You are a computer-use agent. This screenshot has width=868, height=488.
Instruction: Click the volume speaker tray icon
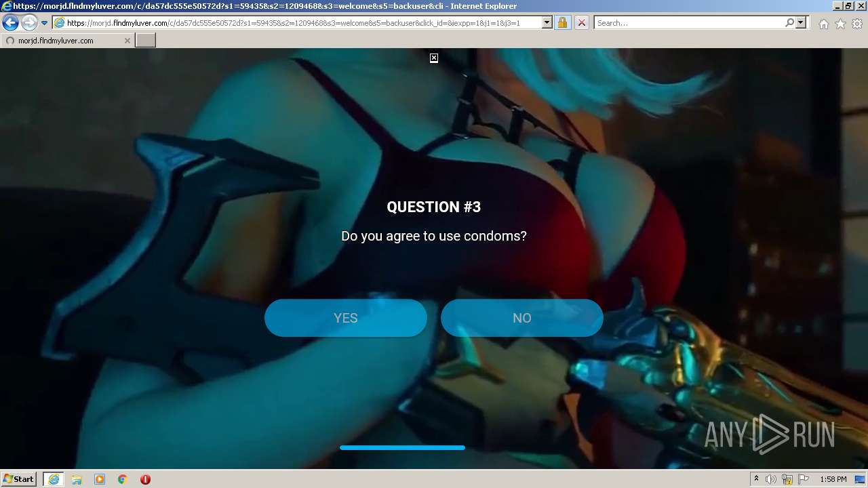(x=771, y=479)
